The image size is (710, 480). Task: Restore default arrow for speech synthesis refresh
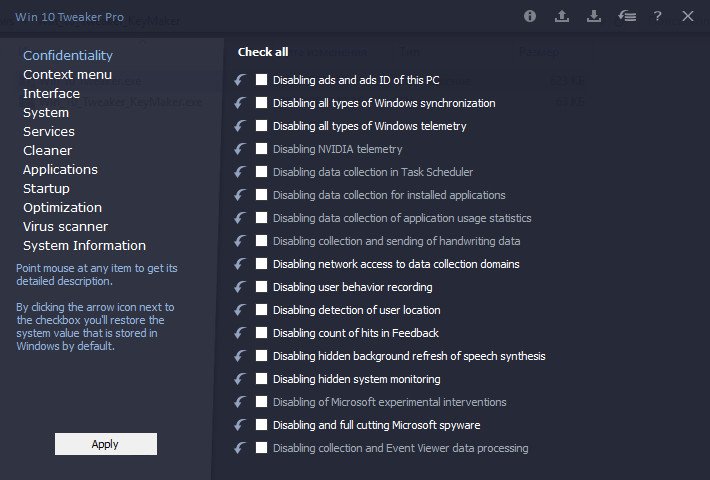click(240, 356)
